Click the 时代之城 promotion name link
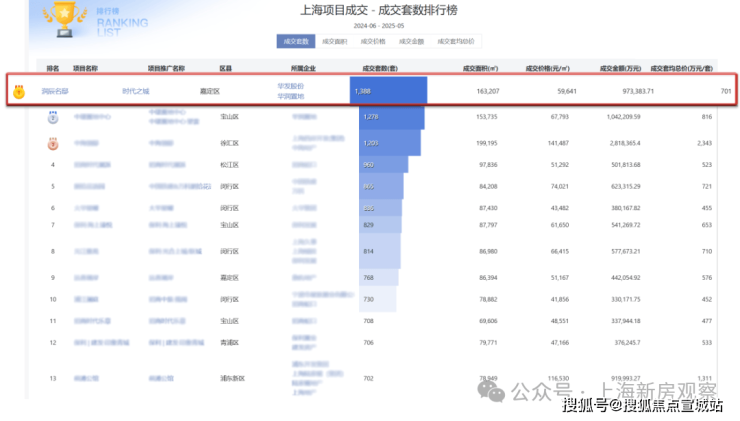The image size is (740, 421). click(135, 91)
